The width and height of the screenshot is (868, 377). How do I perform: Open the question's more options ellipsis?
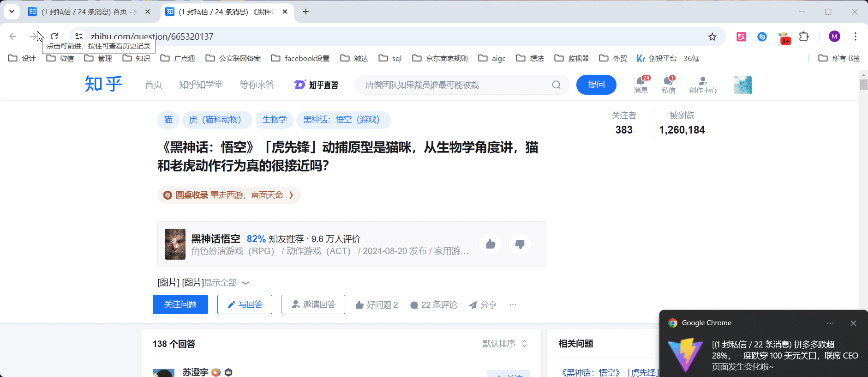pyautogui.click(x=513, y=304)
